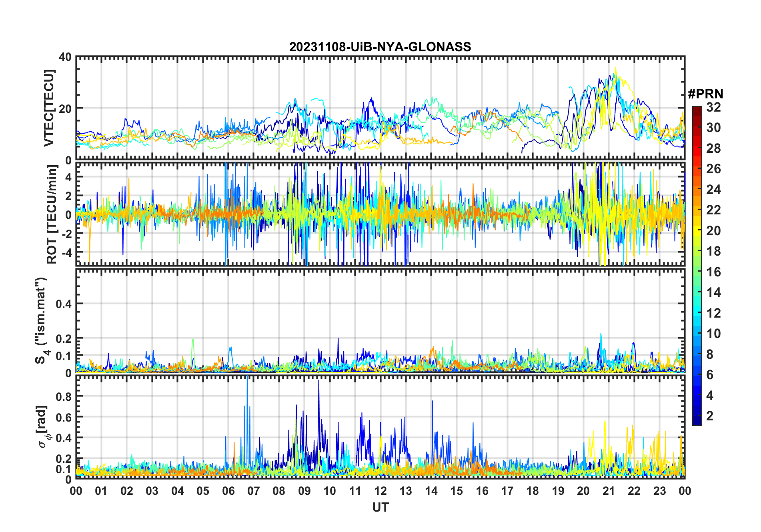Click UT axis tick label 07
This screenshot has height=532, width=761.
(254, 491)
